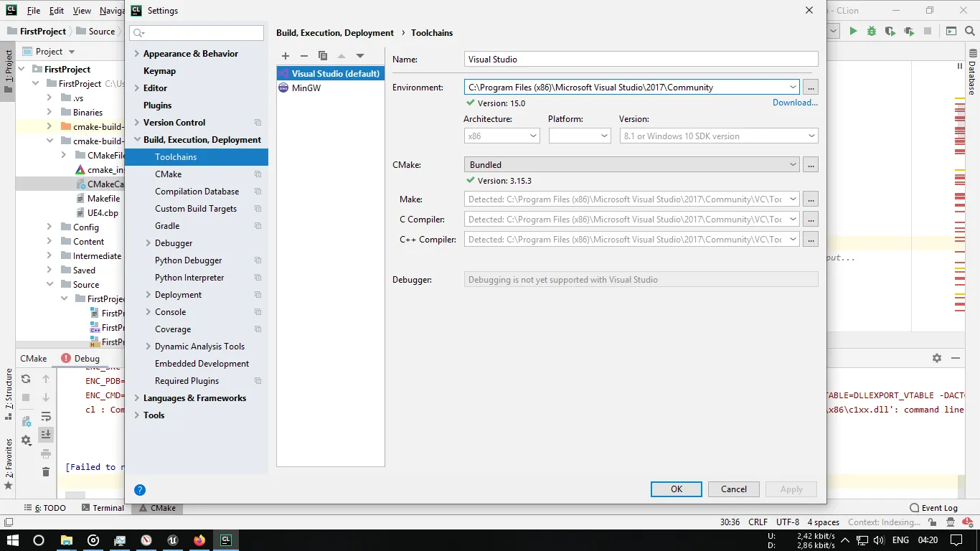This screenshot has width=980, height=551.
Task: Expand the Languages & Frameworks section
Action: pos(137,398)
